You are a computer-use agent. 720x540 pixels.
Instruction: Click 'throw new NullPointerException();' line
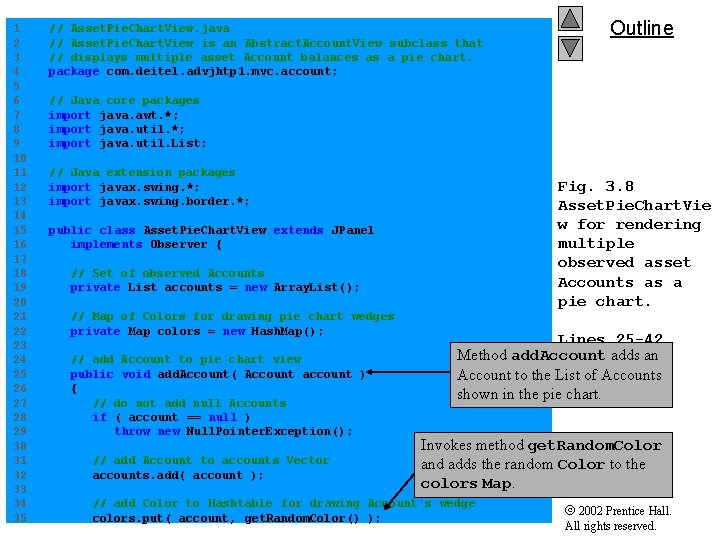233,432
